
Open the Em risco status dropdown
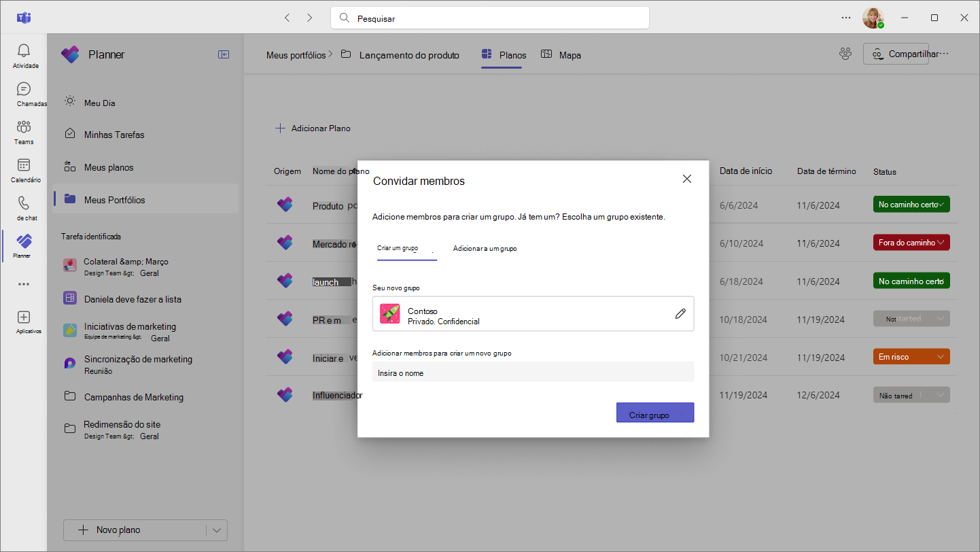911,357
